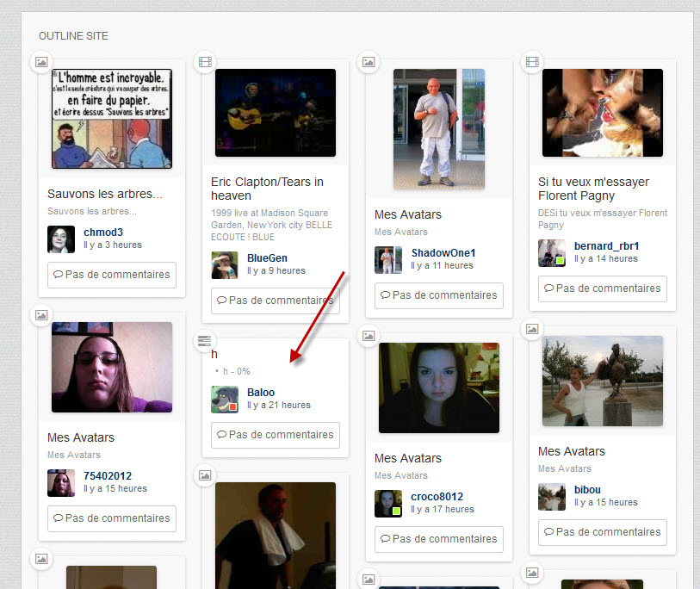
Task: Click Baloo's avatar picture
Action: coord(225,399)
